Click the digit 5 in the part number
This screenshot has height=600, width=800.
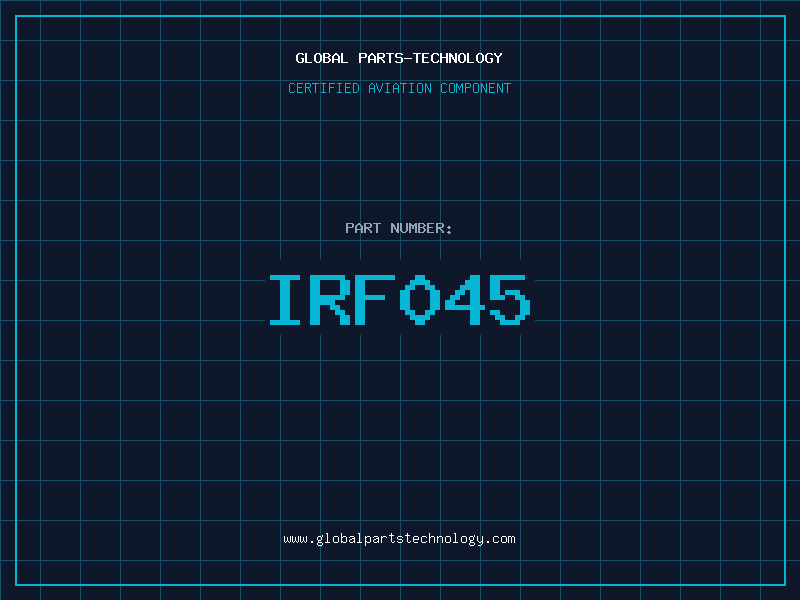pyautogui.click(x=508, y=300)
